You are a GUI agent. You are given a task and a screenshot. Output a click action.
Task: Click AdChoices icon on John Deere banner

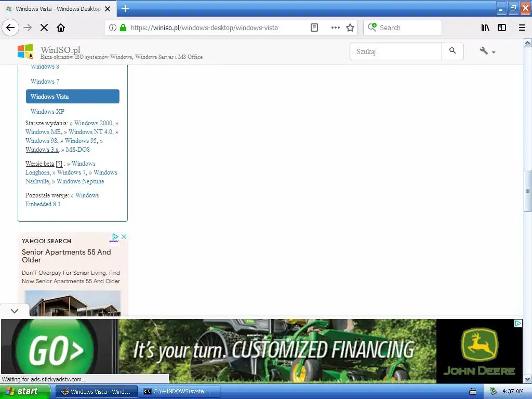click(x=518, y=323)
